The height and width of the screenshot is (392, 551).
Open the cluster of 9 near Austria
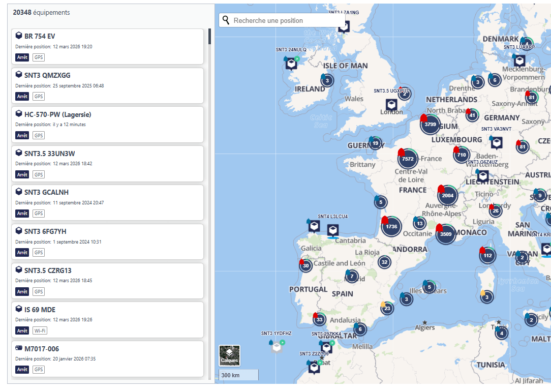(540, 195)
